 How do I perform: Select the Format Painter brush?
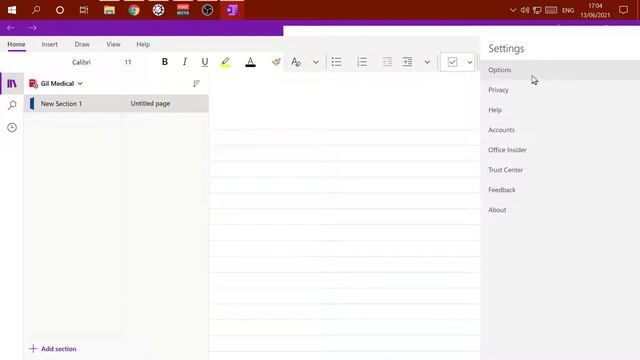276,62
